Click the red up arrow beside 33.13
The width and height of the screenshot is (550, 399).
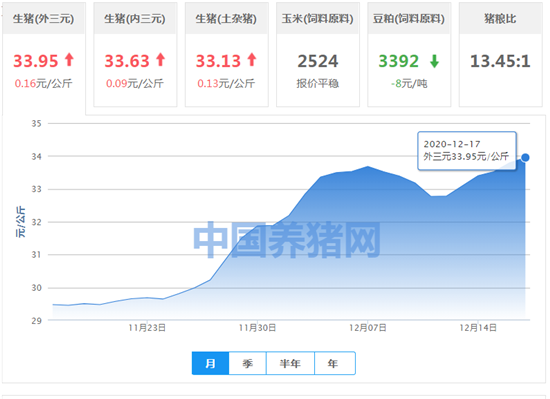252,60
